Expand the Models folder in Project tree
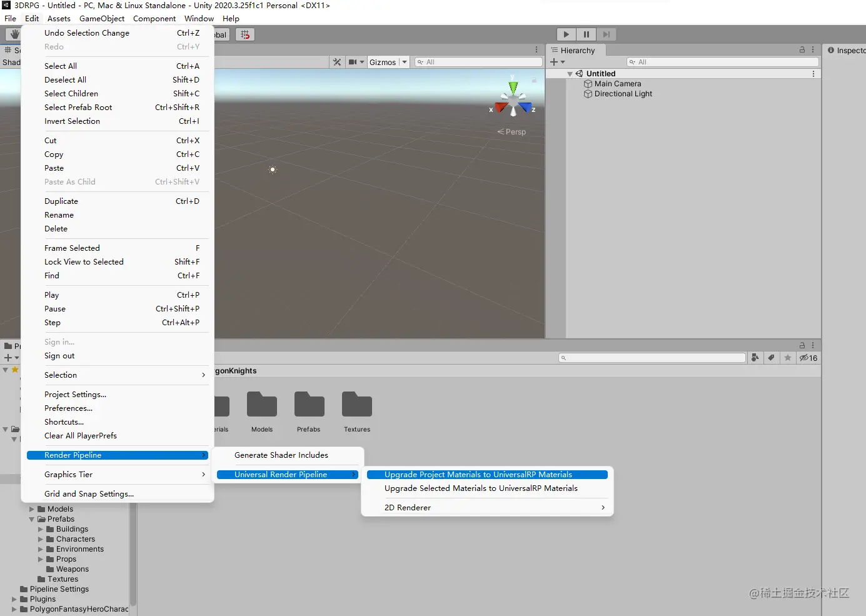The height and width of the screenshot is (616, 866). [32, 509]
